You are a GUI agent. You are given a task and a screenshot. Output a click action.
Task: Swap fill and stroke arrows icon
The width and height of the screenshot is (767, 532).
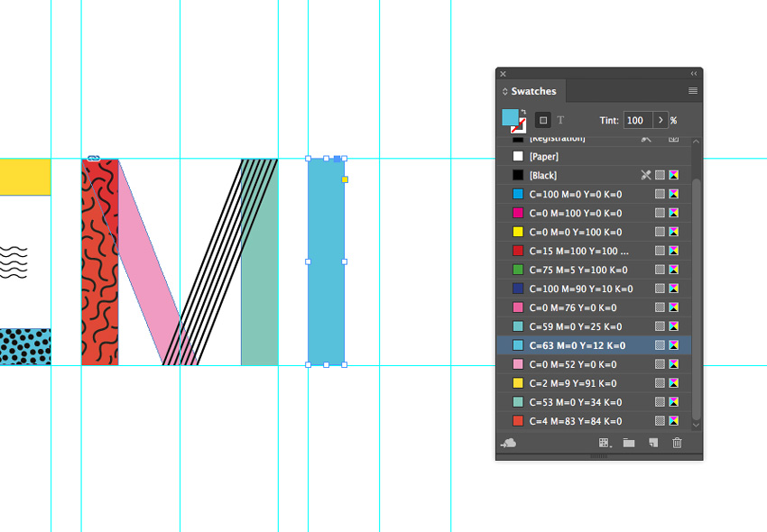pos(523,112)
